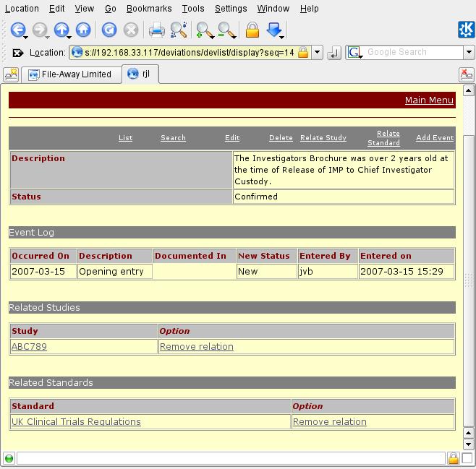The image size is (476, 469).
Task: Print the page with the printer icon
Action: (x=157, y=30)
